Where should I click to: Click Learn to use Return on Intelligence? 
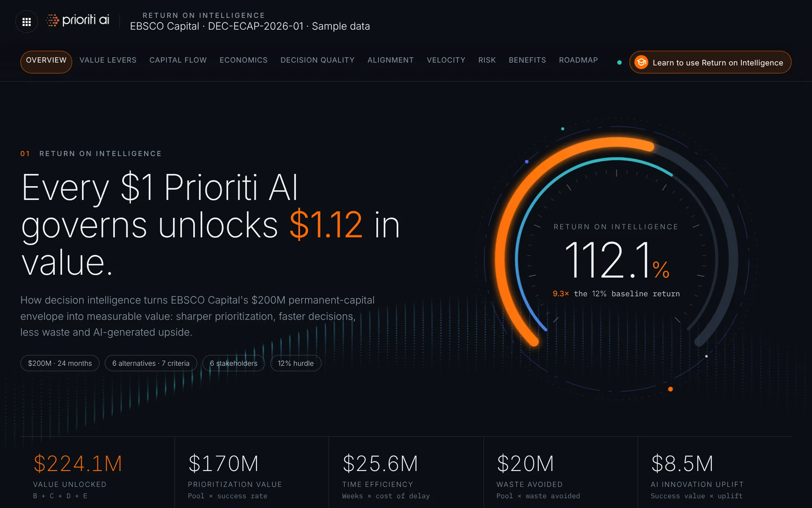pos(710,62)
